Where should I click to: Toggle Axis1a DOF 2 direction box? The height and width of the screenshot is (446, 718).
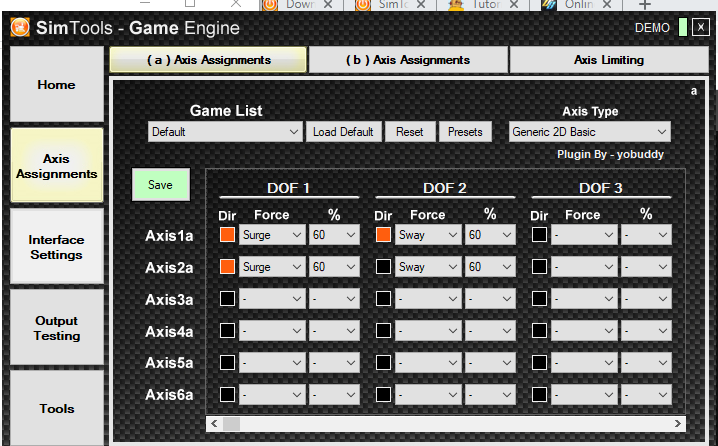pos(383,235)
